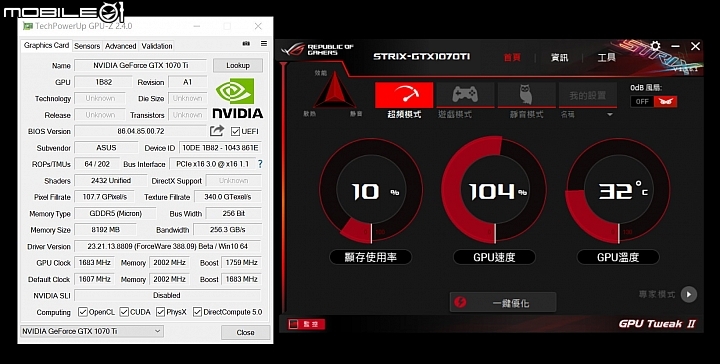Click the STRIX-GTX1070TI title text
Viewport: 720px width, 364px height.
pyautogui.click(x=421, y=57)
